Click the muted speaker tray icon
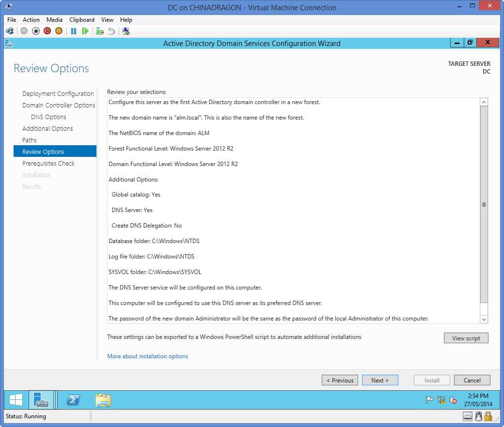This screenshot has height=427, width=504. pos(453,400)
